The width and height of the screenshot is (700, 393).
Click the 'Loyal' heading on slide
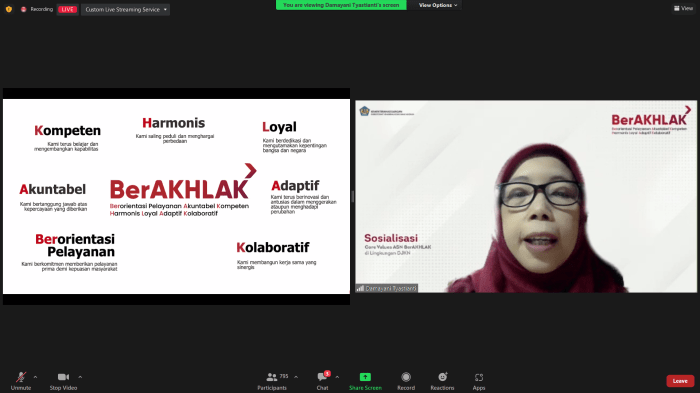279,127
